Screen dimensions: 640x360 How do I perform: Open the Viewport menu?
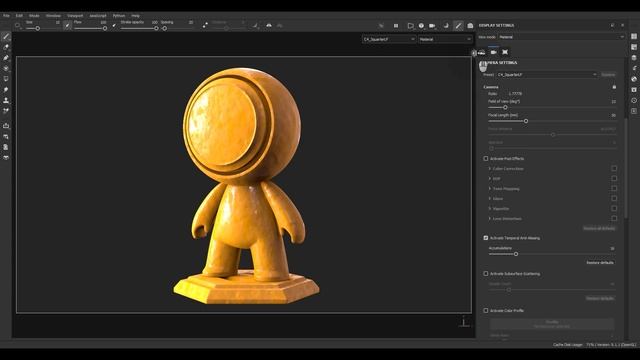click(x=75, y=16)
